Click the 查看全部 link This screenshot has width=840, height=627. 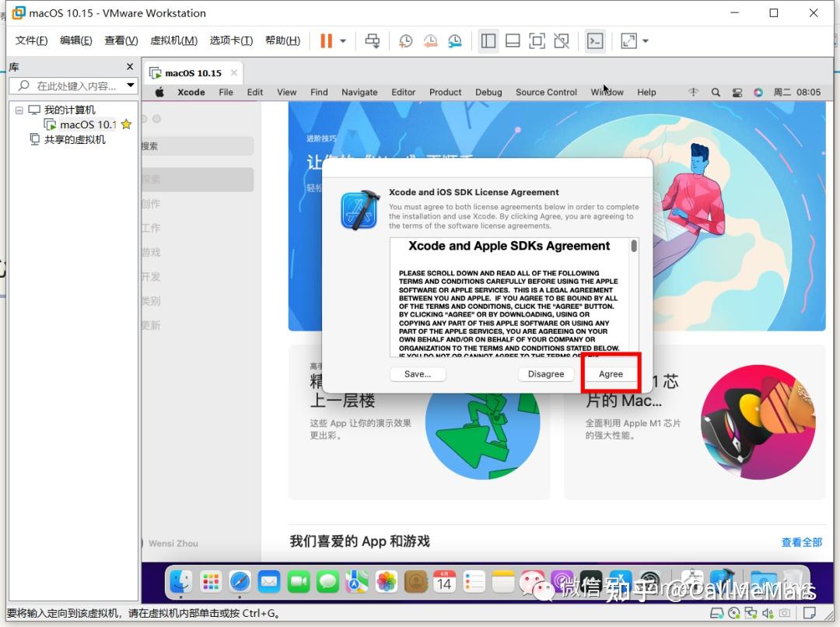(x=801, y=542)
